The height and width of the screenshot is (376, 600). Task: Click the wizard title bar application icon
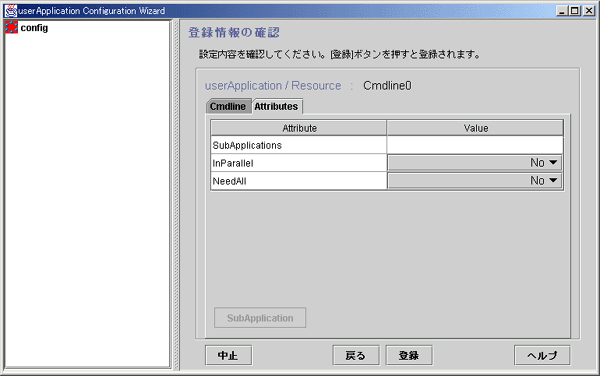pos(11,11)
